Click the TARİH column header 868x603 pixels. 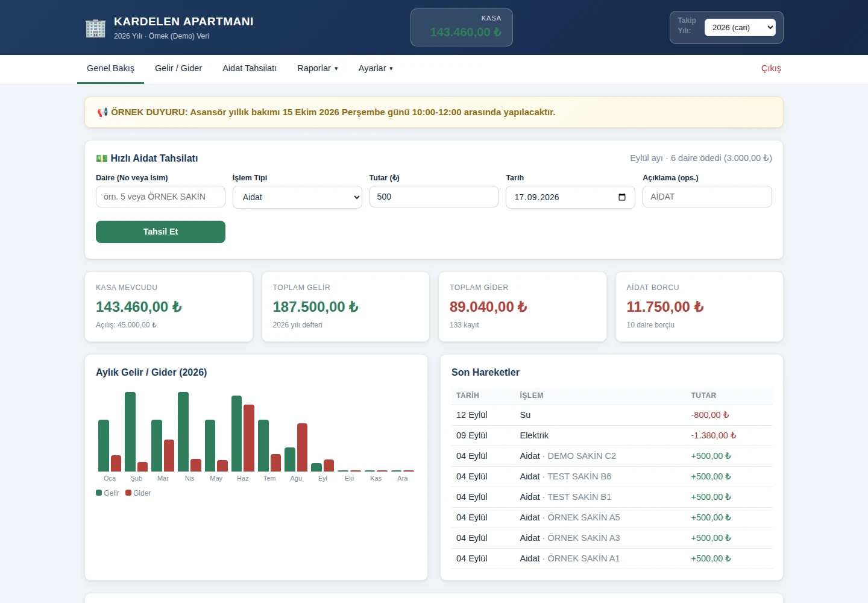click(x=468, y=396)
